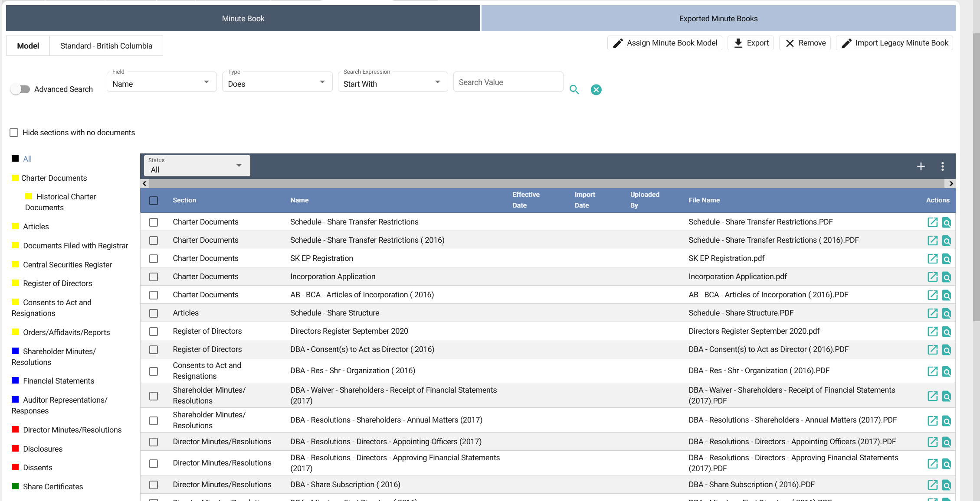
Task: Preview Incorporation Application document icon
Action: coord(947,277)
